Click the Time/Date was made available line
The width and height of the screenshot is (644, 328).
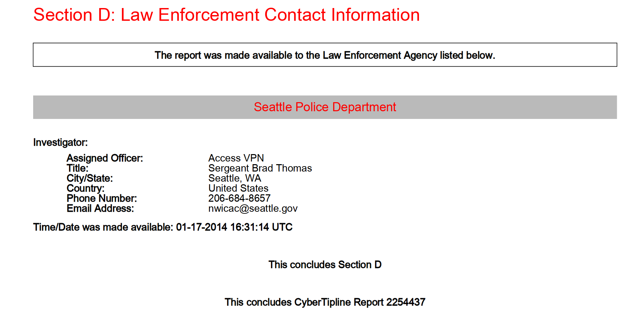tap(163, 227)
